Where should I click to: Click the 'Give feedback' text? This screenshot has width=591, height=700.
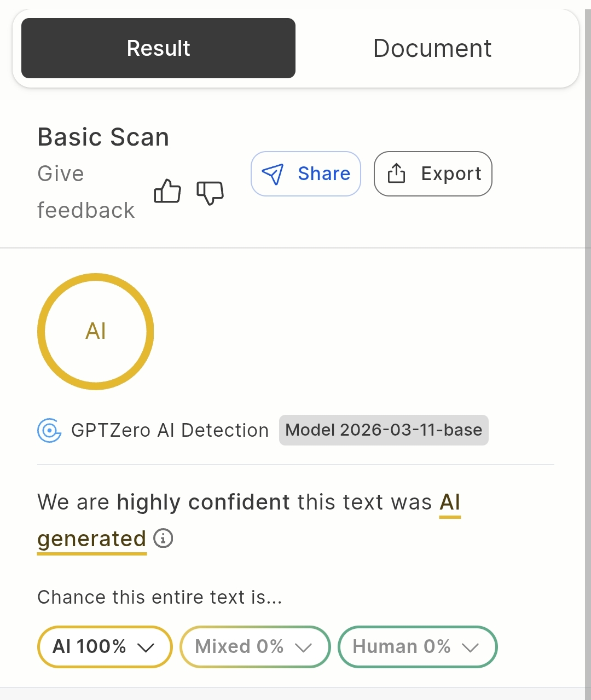pyautogui.click(x=85, y=192)
